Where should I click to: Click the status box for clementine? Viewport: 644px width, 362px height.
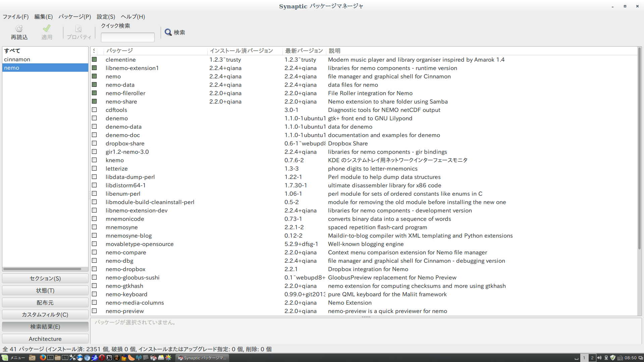94,59
